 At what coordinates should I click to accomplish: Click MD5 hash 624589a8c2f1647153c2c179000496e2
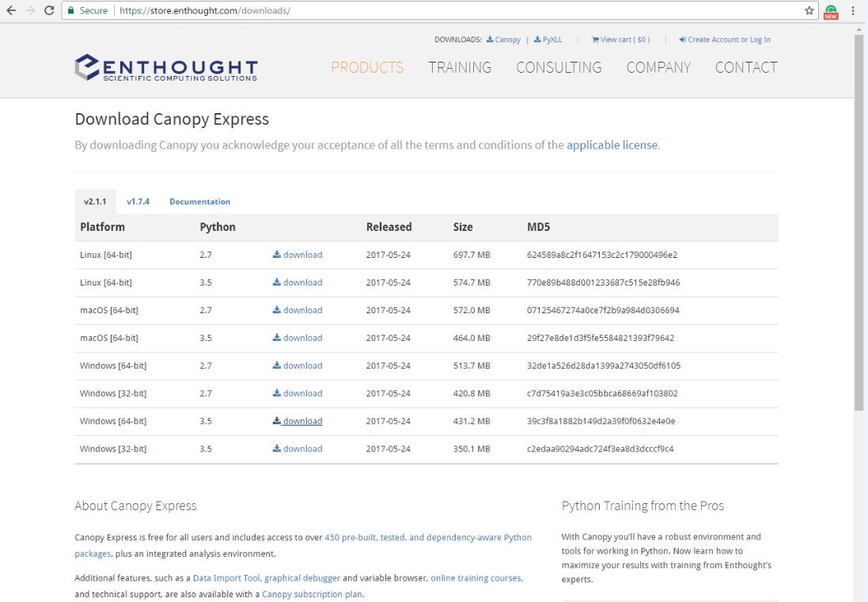(x=602, y=255)
